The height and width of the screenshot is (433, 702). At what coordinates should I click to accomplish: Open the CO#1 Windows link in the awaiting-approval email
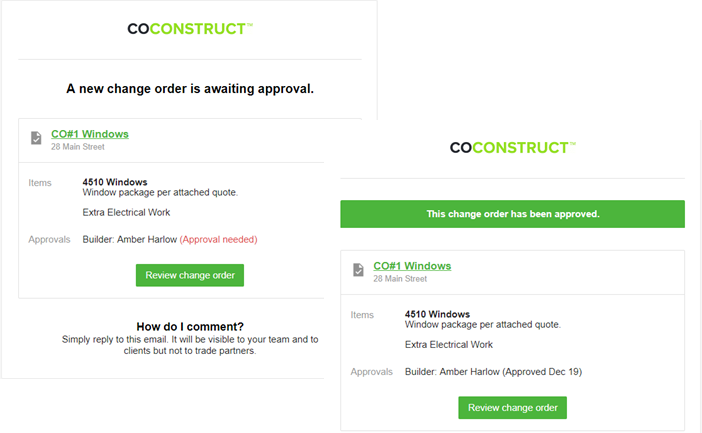[x=90, y=134]
